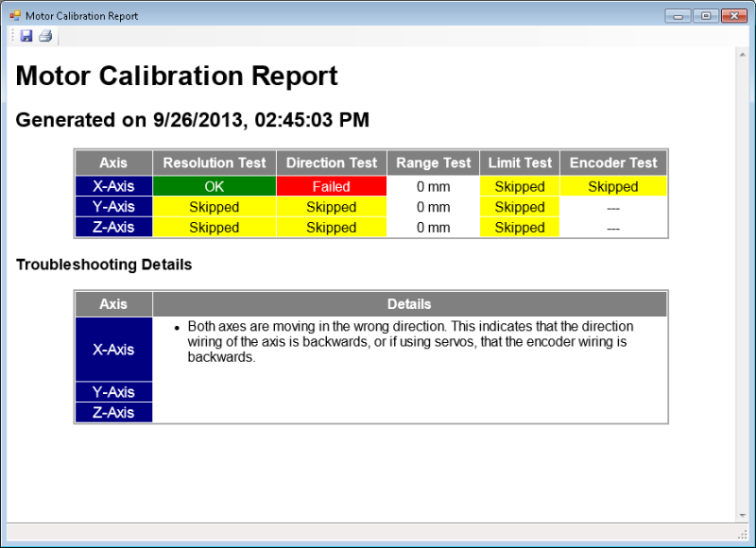Select the X-Axis label in the results table
756x548 pixels.
(x=112, y=186)
